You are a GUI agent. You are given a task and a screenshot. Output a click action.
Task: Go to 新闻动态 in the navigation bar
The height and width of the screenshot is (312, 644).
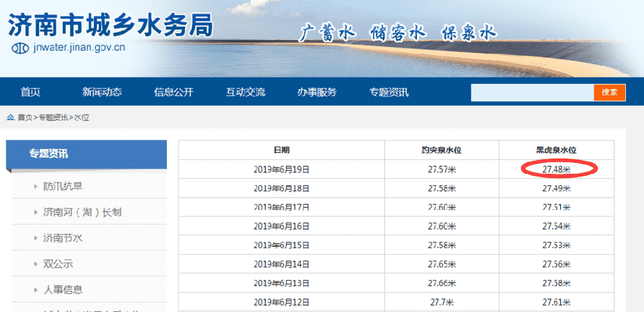[102, 92]
